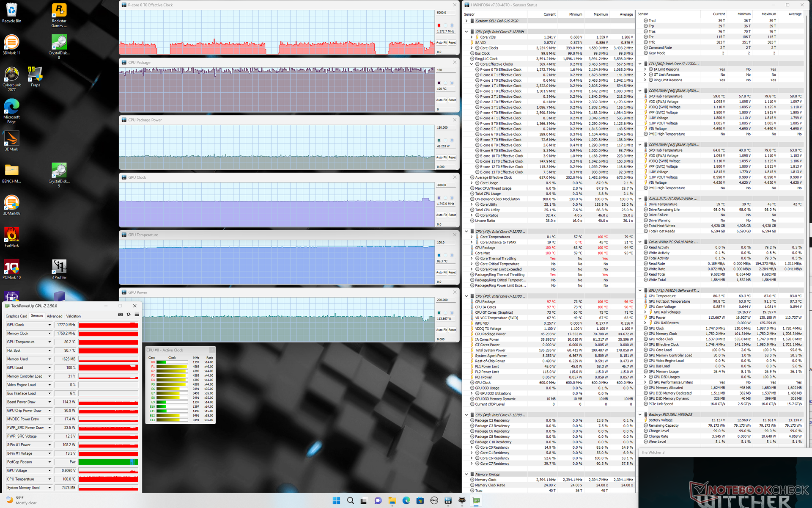This screenshot has height=508, width=812.
Task: Open 3DMark06 desktop shortcut
Action: [x=11, y=205]
